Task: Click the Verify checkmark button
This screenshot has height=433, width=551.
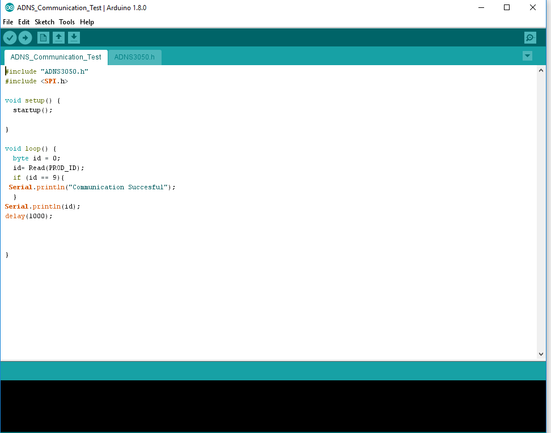Action: (x=10, y=38)
